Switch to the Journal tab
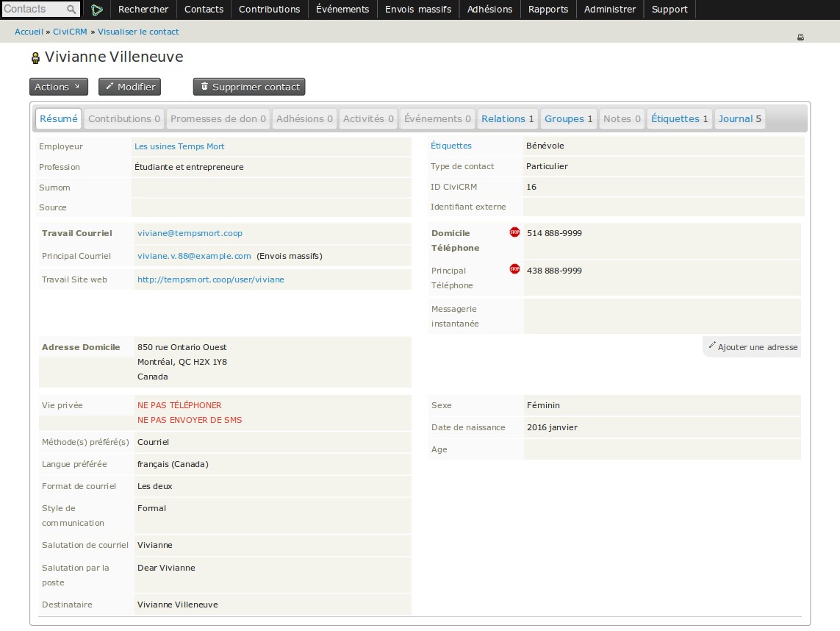Image resolution: width=840 pixels, height=631 pixels. coord(739,119)
